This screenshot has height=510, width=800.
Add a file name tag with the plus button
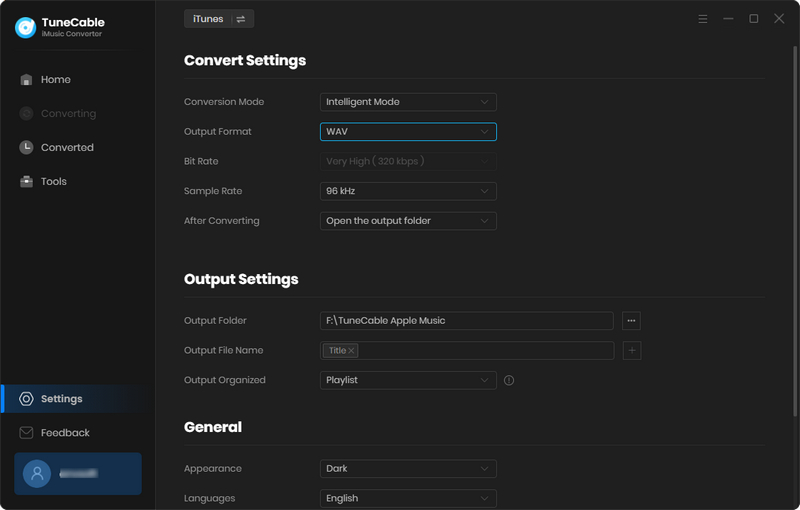632,350
